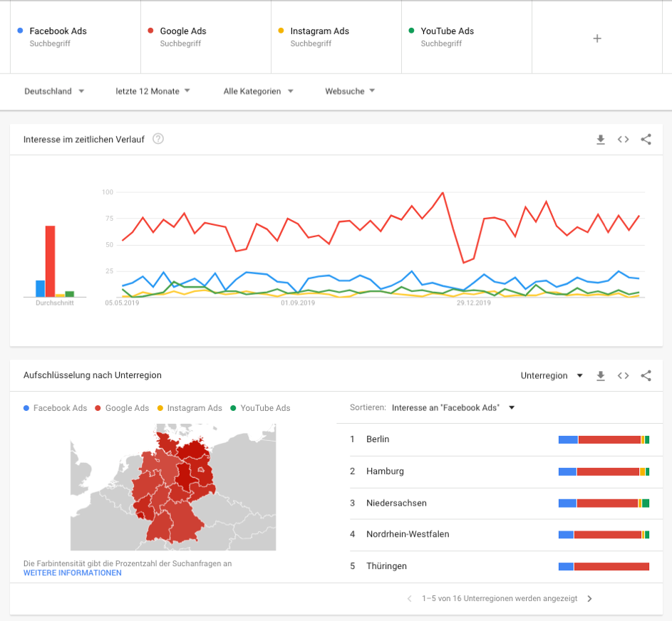This screenshot has width=672, height=621.
Task: Add a comparison term with plus icon
Action: (597, 38)
